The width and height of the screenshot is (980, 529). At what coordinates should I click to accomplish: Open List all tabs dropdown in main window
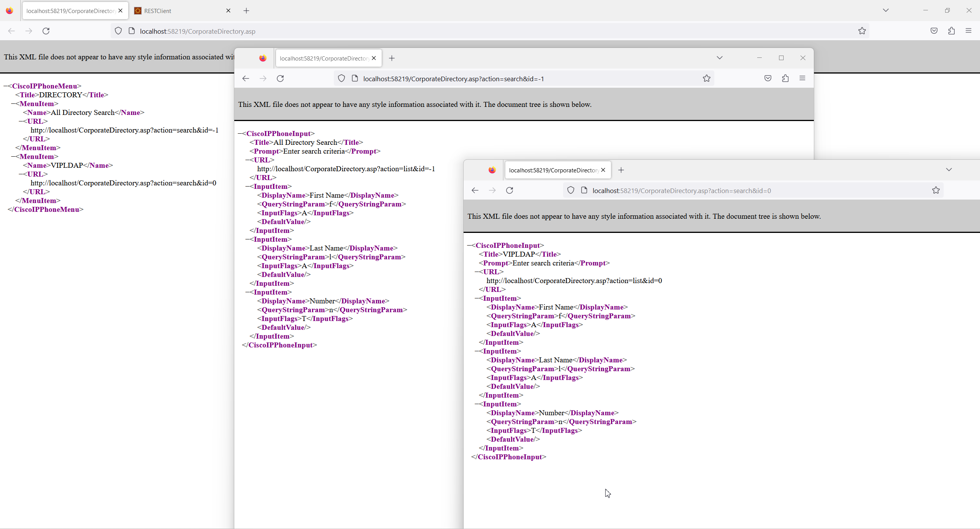885,10
